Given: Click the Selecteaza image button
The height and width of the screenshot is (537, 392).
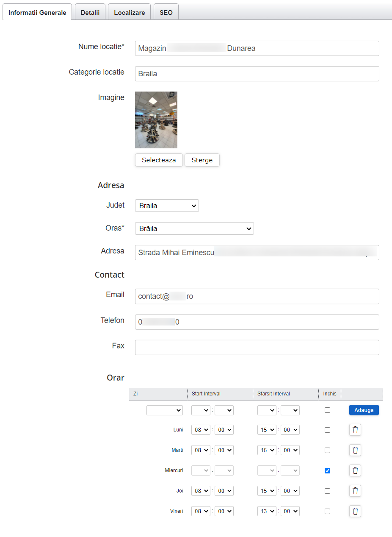Looking at the screenshot, I should (159, 160).
